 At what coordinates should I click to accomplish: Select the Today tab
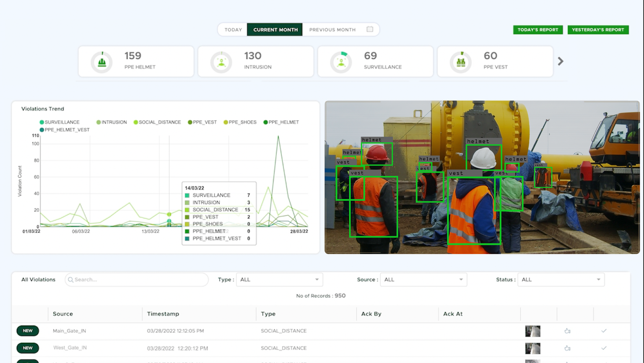click(233, 29)
